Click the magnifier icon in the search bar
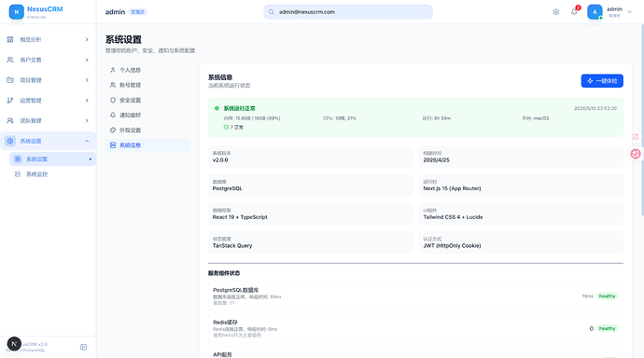Image resolution: width=644 pixels, height=358 pixels. [272, 12]
